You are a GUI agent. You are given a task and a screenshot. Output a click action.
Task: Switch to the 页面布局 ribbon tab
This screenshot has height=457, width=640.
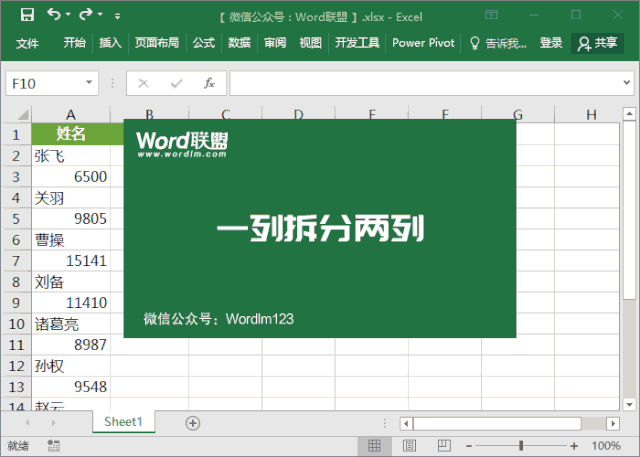pos(157,43)
